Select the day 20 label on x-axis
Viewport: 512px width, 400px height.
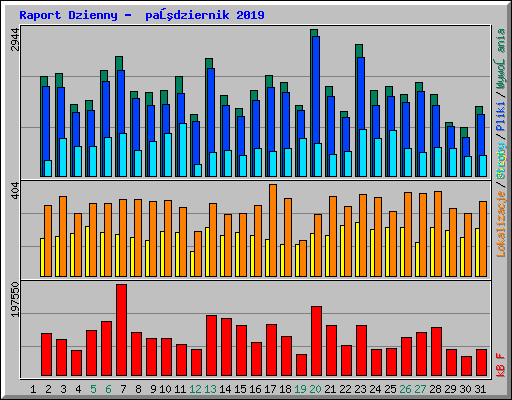pyautogui.click(x=315, y=389)
